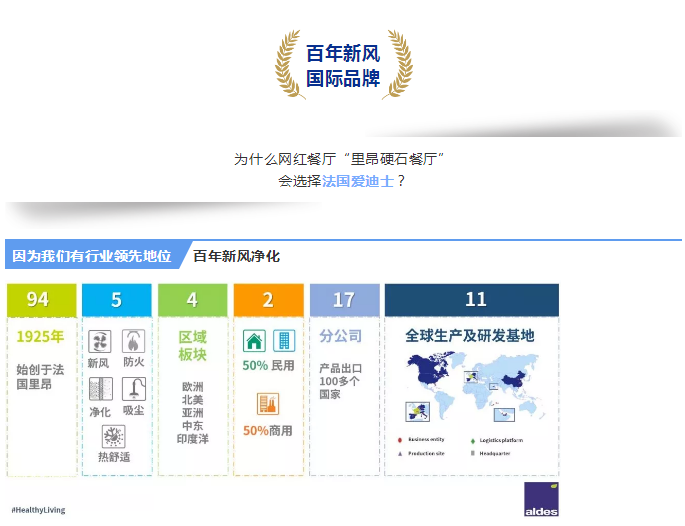
Task: Click the dark blue tile numbered 11
Action: click(x=471, y=299)
